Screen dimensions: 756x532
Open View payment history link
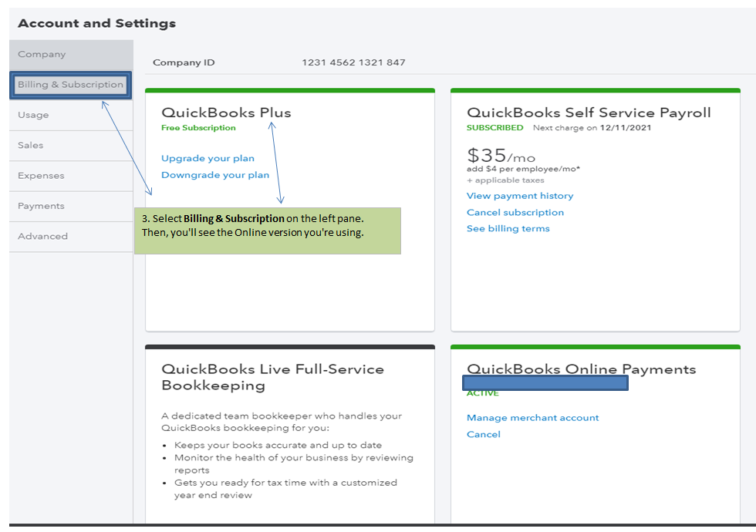pos(520,196)
